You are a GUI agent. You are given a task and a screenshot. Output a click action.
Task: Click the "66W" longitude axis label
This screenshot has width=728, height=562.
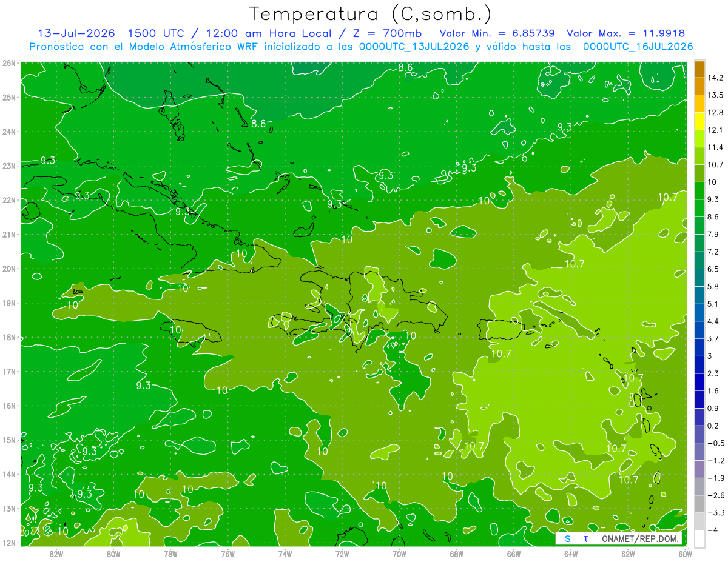(x=514, y=554)
